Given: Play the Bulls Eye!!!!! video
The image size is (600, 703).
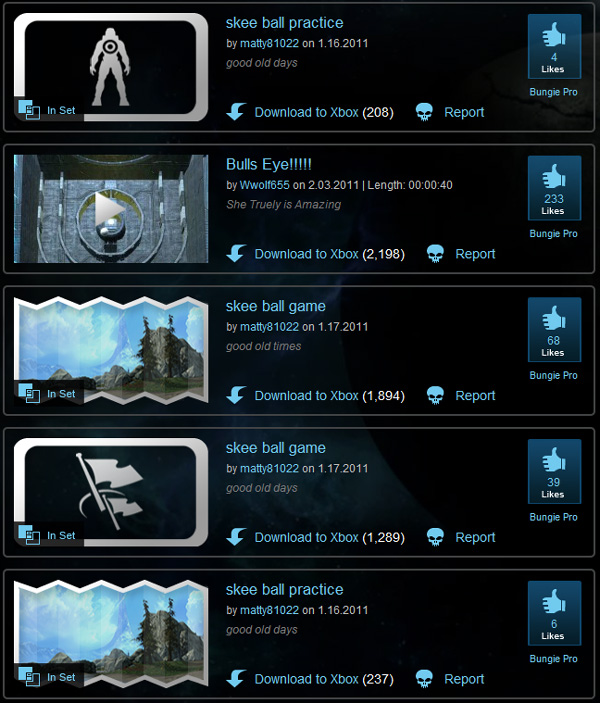Looking at the screenshot, I should click(x=111, y=209).
